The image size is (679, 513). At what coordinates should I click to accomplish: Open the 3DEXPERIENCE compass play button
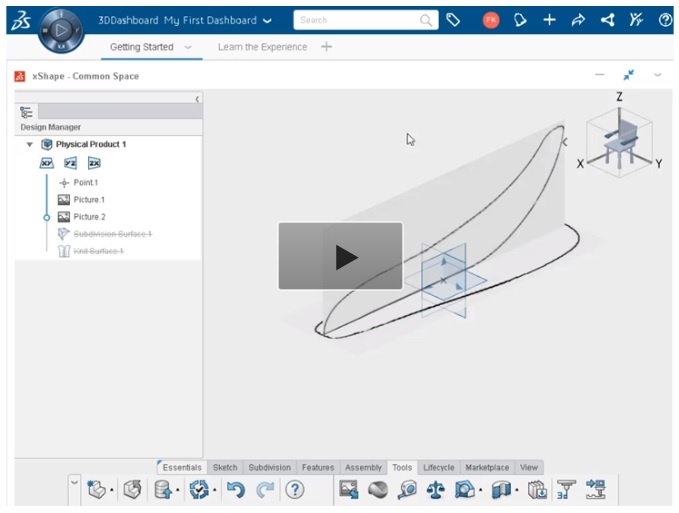(61, 30)
